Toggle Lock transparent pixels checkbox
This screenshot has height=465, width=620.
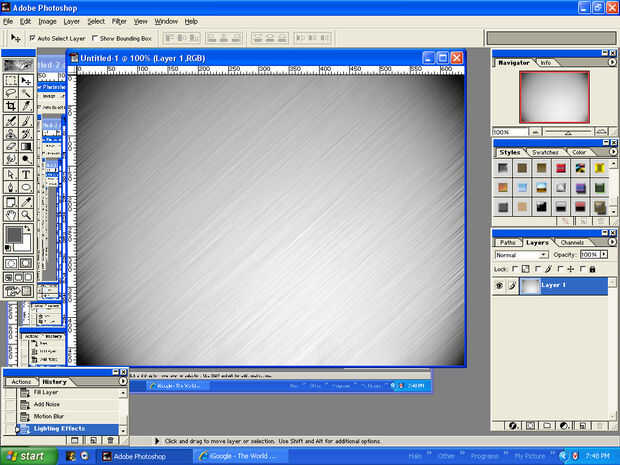click(515, 269)
